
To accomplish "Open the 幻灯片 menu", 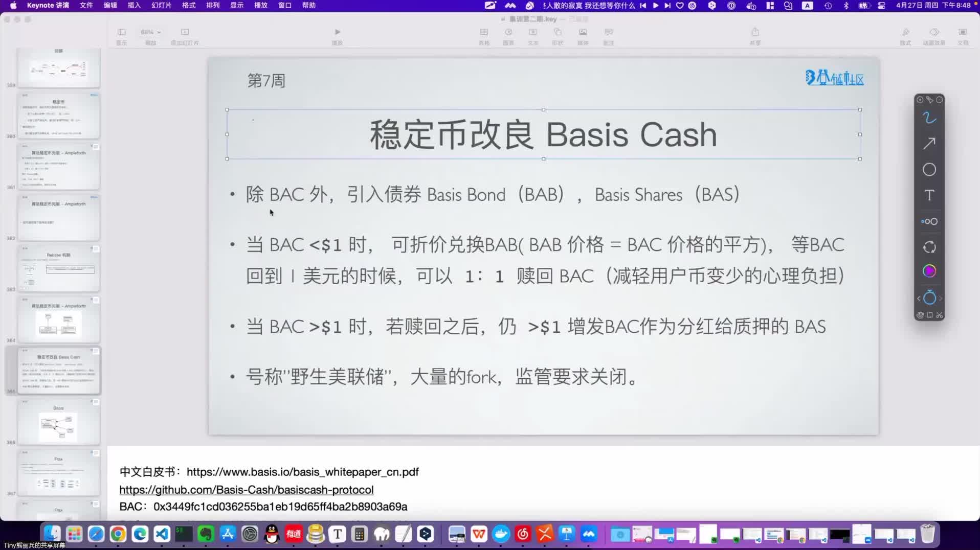I will 161,5.
